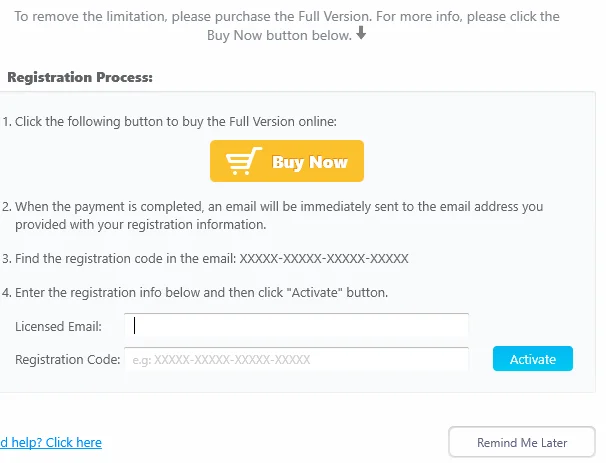Viewport: 606px width, 463px height.
Task: Click the down arrow icon after 'button below.'
Action: 361,33
